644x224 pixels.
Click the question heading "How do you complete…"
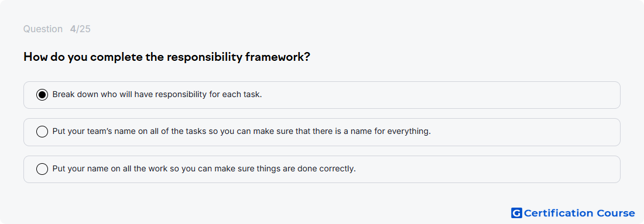[167, 57]
